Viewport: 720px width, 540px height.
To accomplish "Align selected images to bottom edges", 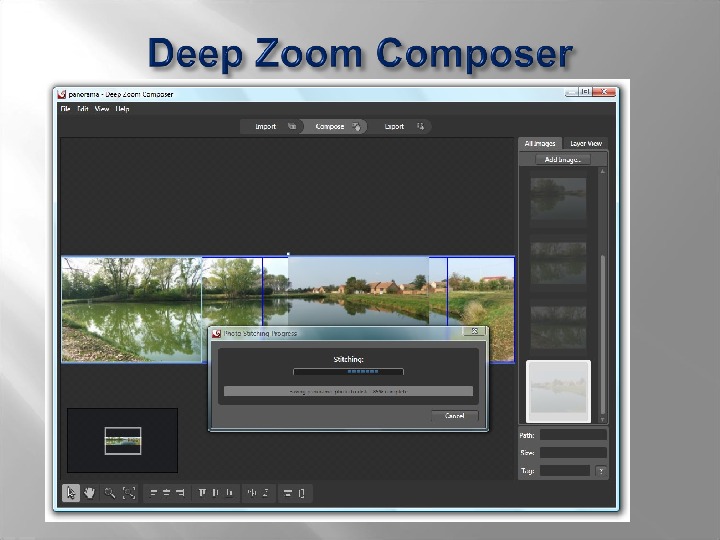I will (x=229, y=493).
